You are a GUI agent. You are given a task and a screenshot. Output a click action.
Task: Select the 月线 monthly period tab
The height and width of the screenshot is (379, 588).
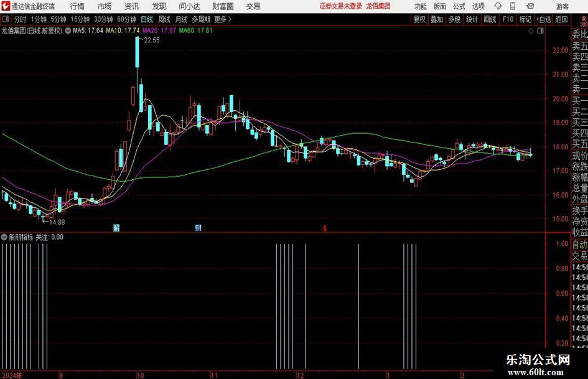(182, 19)
